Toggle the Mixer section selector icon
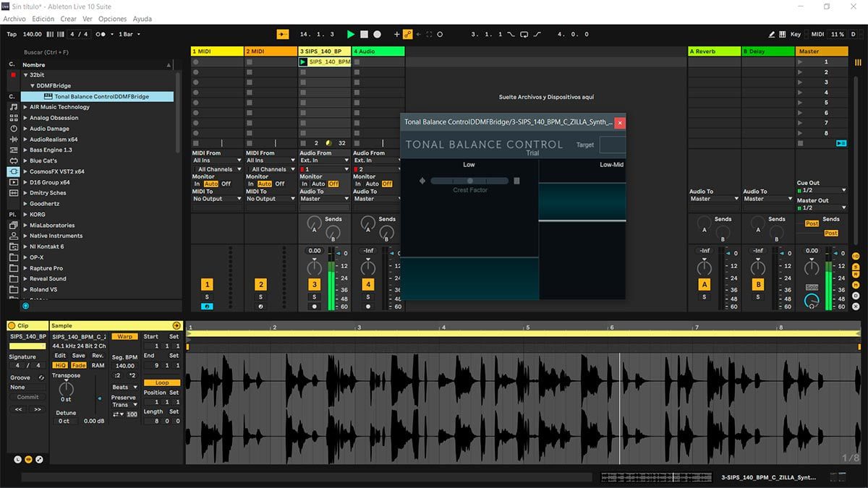The width and height of the screenshot is (868, 488). click(x=856, y=286)
